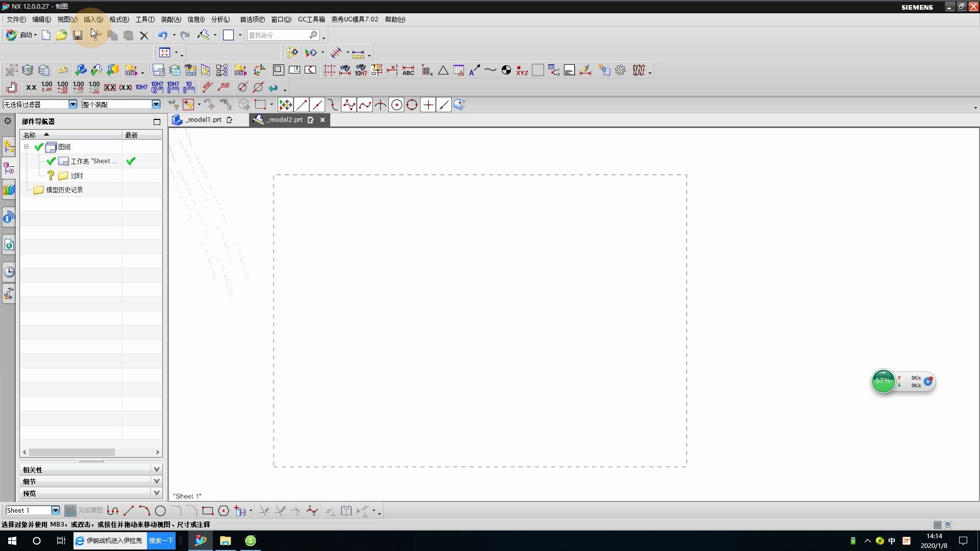Toggle End Point snap option
Image resolution: width=980 pixels, height=551 pixels.
pyautogui.click(x=301, y=105)
